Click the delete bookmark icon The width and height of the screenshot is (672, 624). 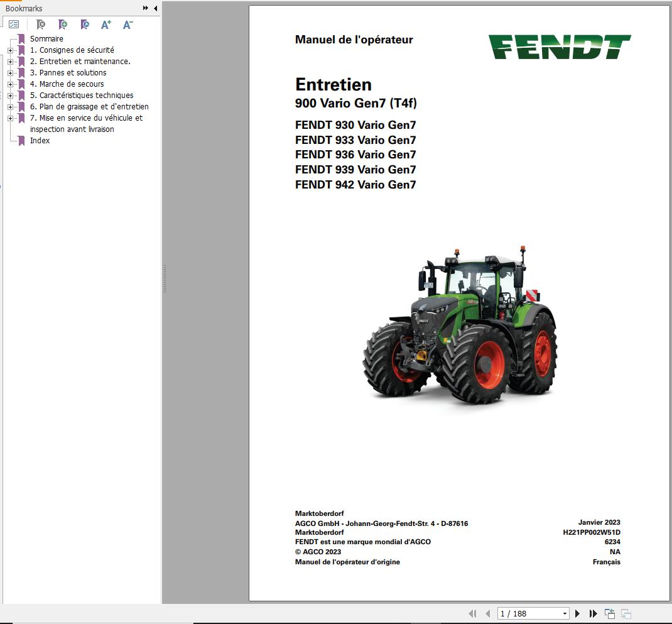click(x=41, y=25)
